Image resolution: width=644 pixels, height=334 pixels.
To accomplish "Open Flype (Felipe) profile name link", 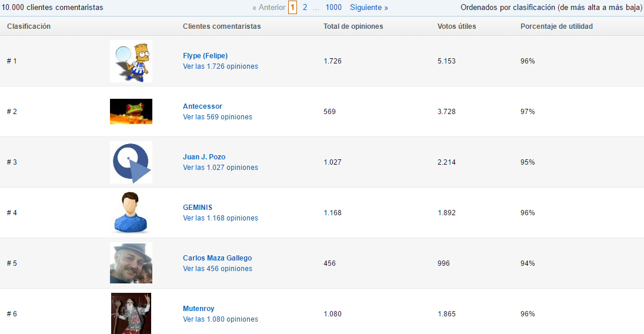I will tap(205, 56).
